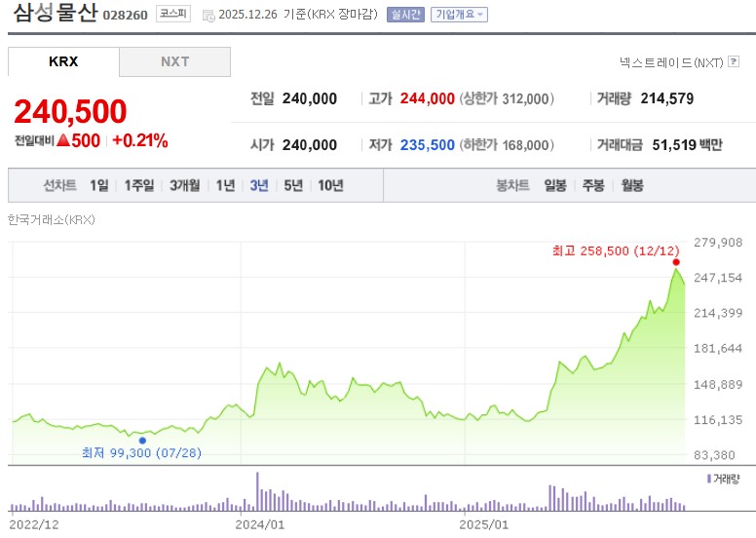Click the 279,908 y-axis value
Viewport: 756px width, 538px height.
(718, 243)
